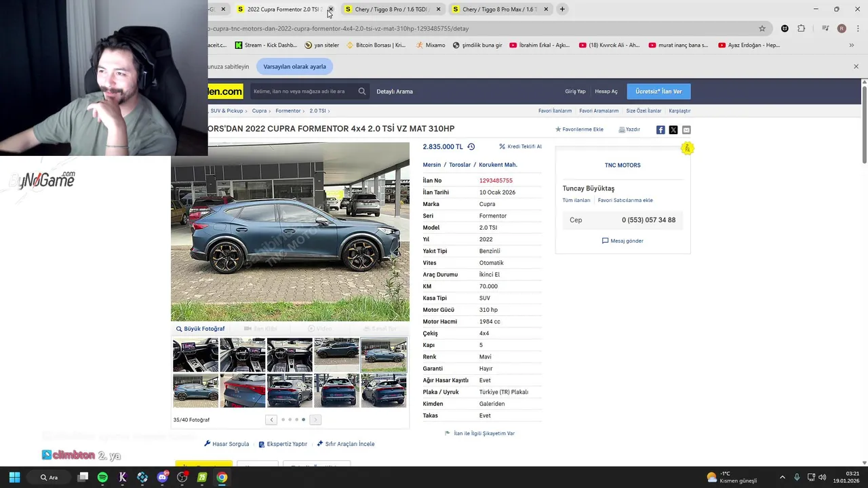This screenshot has width=868, height=488.
Task: Click Favori Aramalarım menu item
Action: (599, 110)
